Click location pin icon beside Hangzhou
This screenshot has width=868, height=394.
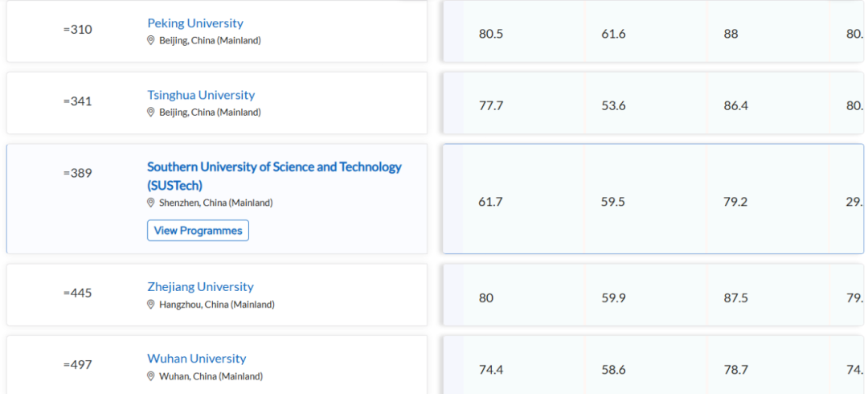(150, 304)
